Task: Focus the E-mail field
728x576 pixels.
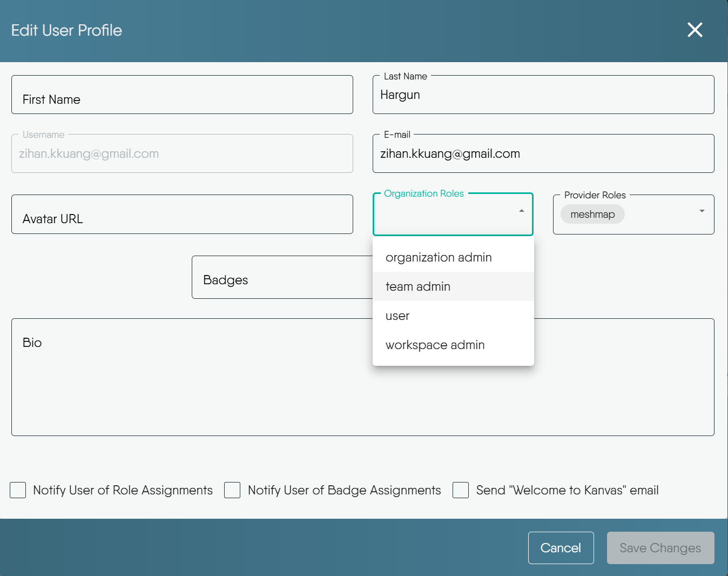Action: (543, 153)
